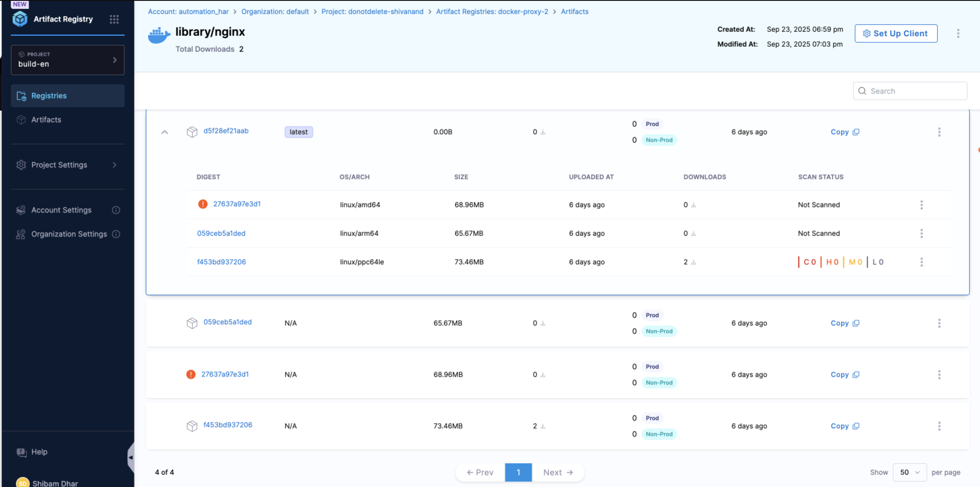The width and height of the screenshot is (980, 487).
Task: Open kebab menu for the 27637a97e3d1 digest row
Action: click(921, 205)
